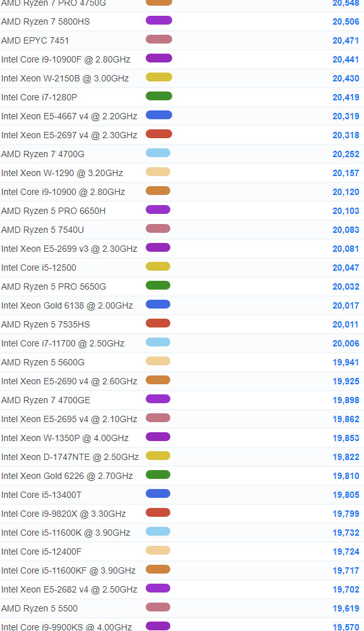Click Intel Xeon E5-2695 v4 name

click(69, 419)
